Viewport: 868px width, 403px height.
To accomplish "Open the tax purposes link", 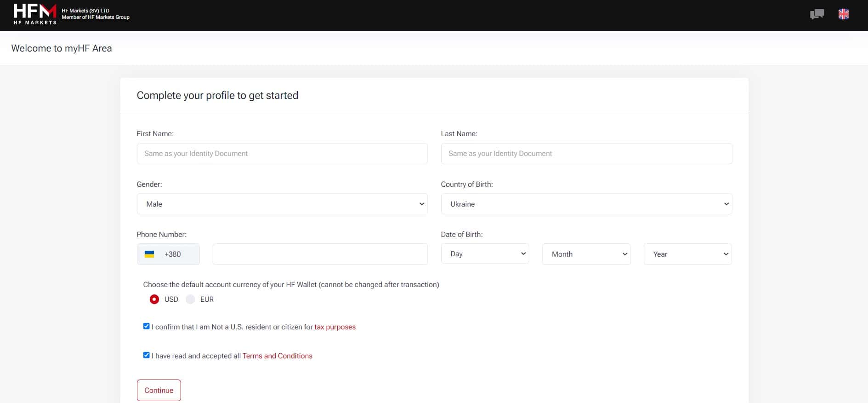I will pos(335,327).
